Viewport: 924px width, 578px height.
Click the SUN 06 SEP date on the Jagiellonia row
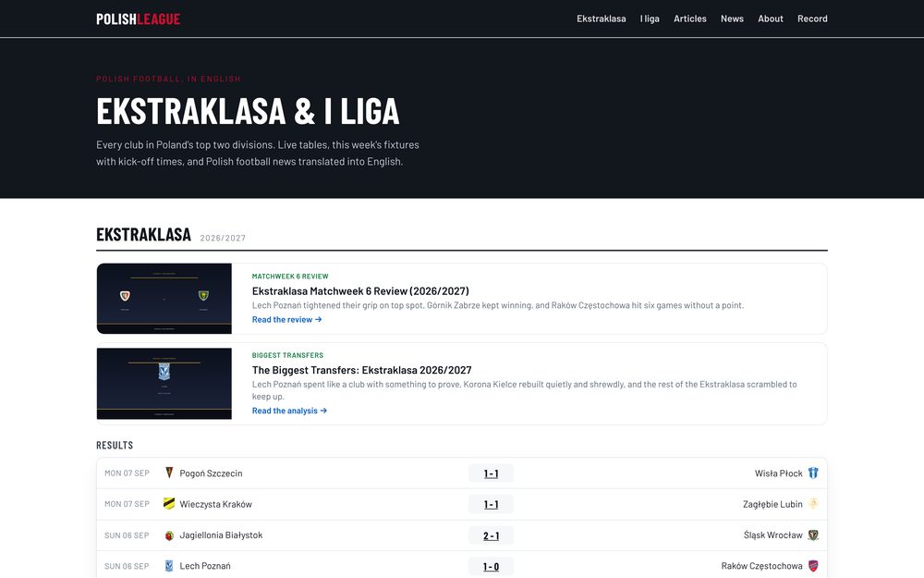(127, 535)
